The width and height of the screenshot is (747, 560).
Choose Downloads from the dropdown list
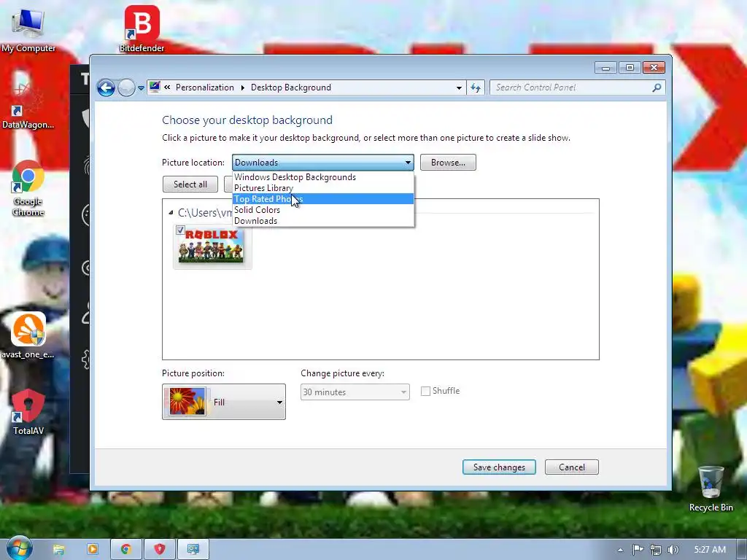[x=323, y=221]
